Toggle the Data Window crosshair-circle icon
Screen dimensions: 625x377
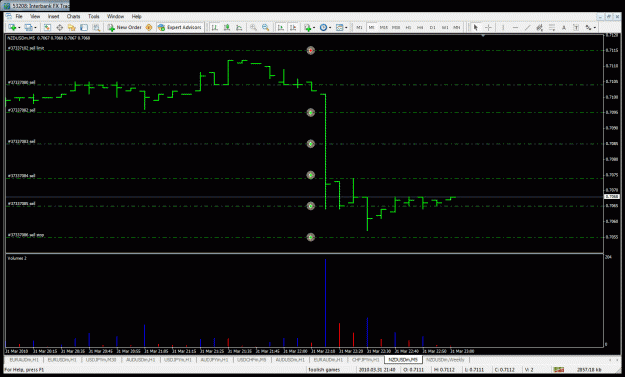[59, 27]
